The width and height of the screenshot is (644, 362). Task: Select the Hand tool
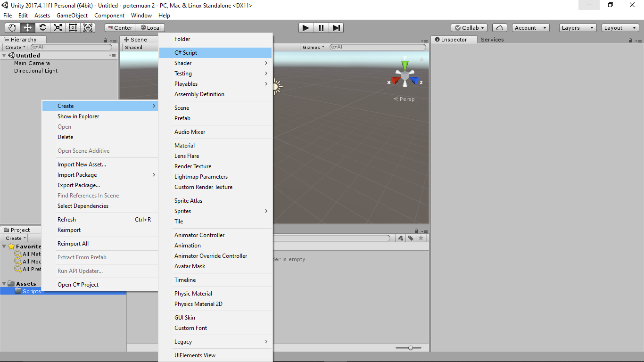coord(13,28)
